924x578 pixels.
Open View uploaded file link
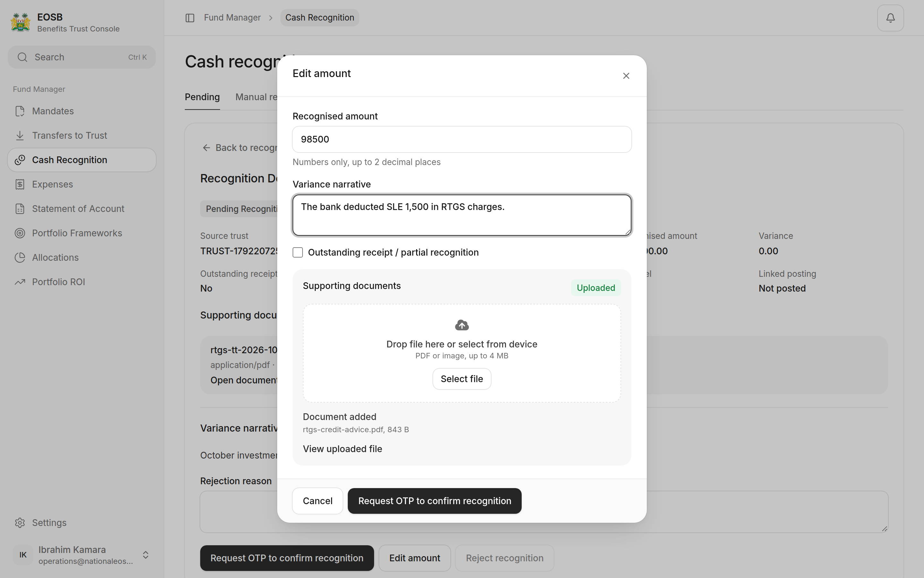(x=342, y=449)
